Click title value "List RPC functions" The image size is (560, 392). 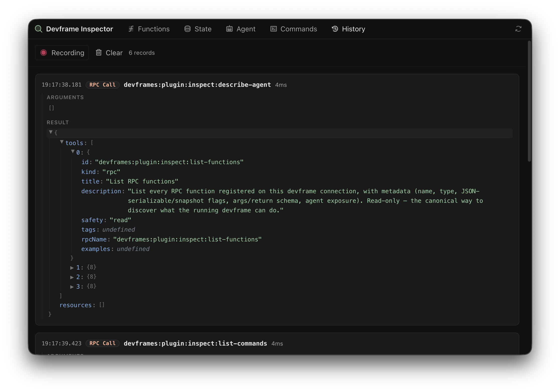click(142, 181)
